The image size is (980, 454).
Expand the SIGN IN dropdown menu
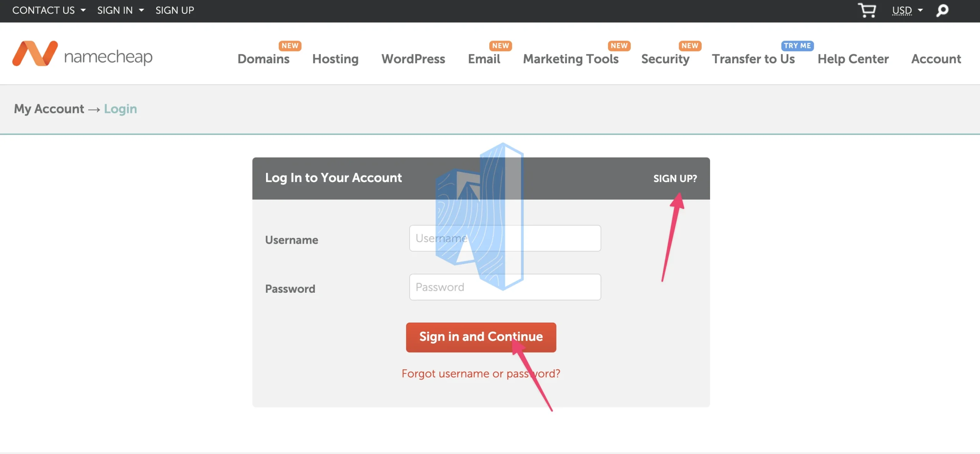pos(120,10)
